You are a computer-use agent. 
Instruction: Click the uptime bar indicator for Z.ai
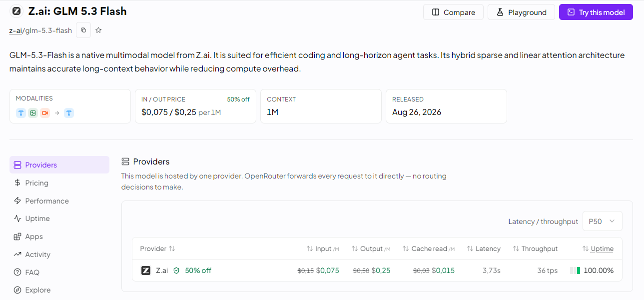[575, 270]
